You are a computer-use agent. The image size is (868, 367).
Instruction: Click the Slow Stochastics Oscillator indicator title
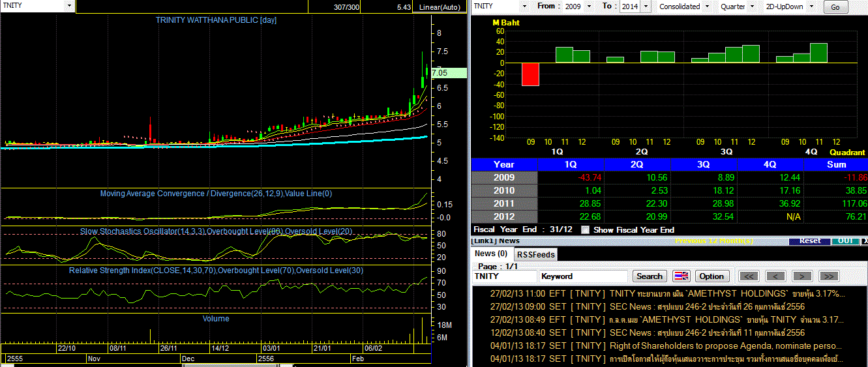coord(216,231)
